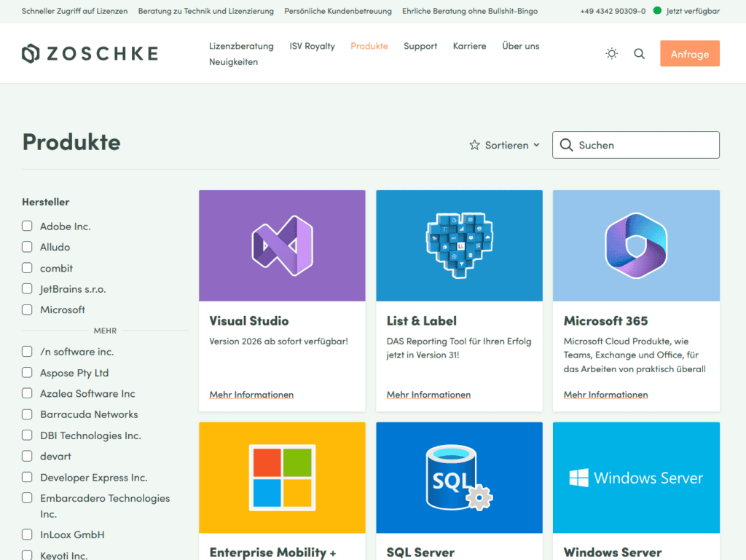Viewport: 746px width, 560px height.
Task: Click 'Persönliche Kundenbetreuung' text
Action: point(338,11)
